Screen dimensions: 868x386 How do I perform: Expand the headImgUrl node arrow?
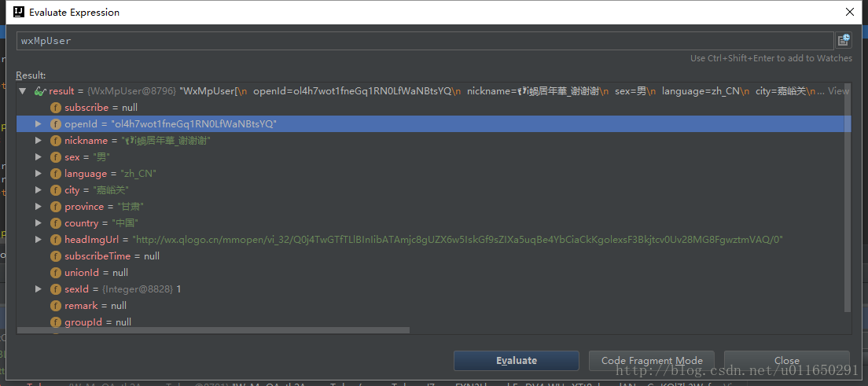[x=38, y=240]
